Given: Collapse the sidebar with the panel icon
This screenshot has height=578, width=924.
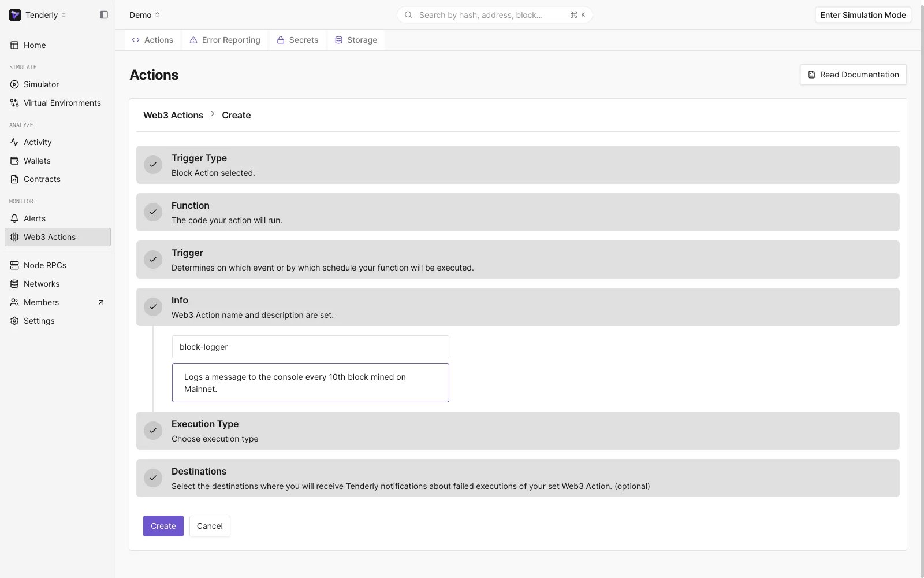Looking at the screenshot, I should pos(104,15).
